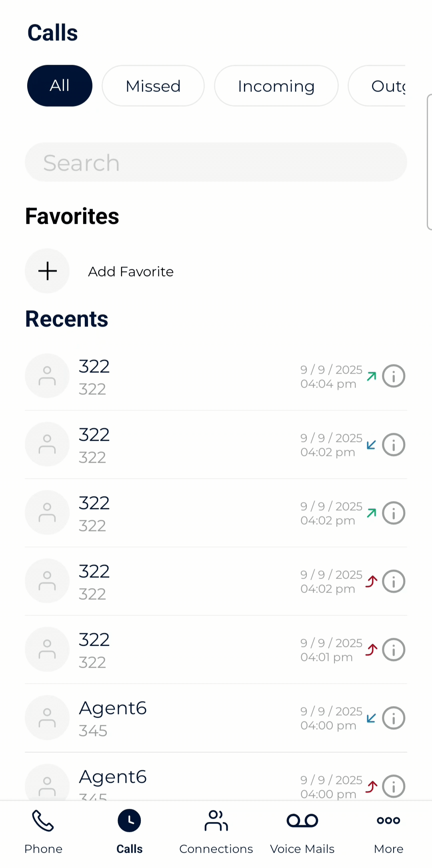Open info for the 322 incoming 04:02 call
This screenshot has height=868, width=432.
click(394, 445)
